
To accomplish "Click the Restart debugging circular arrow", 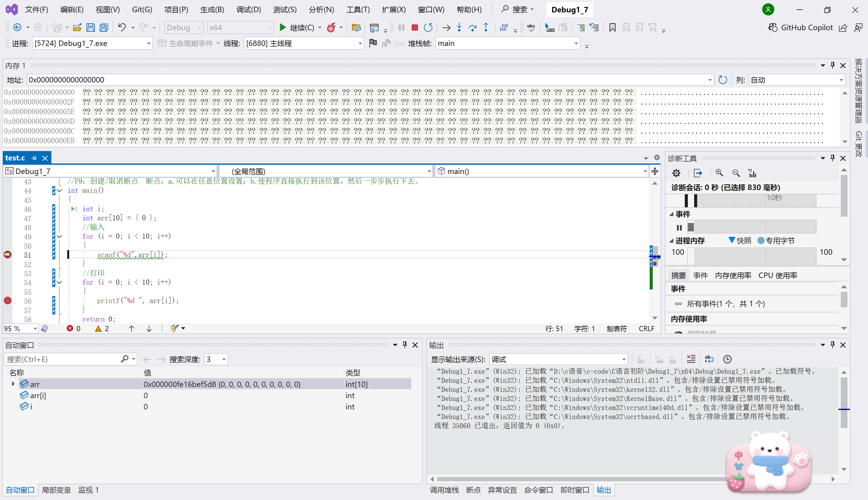I will 428,27.
